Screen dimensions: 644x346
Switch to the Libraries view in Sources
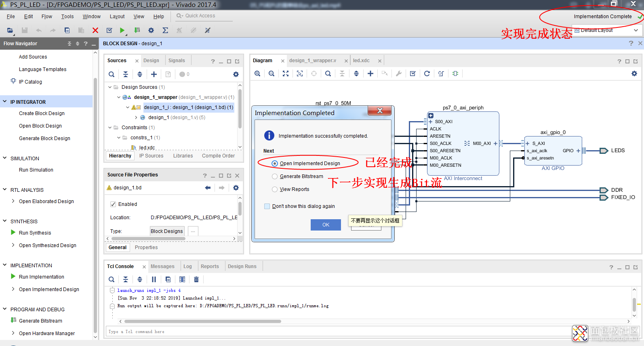(183, 156)
